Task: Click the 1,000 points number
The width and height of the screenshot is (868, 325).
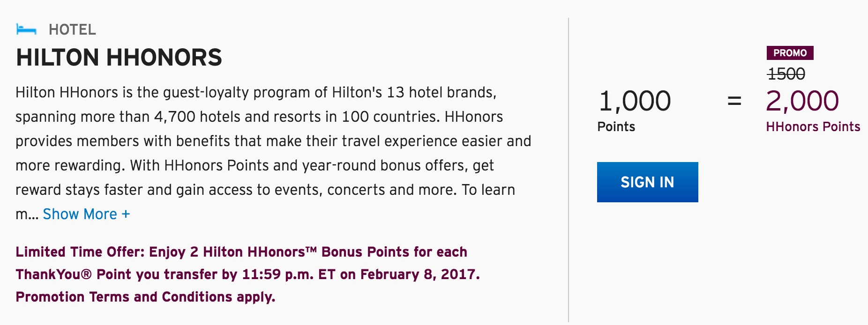Action: click(x=635, y=101)
